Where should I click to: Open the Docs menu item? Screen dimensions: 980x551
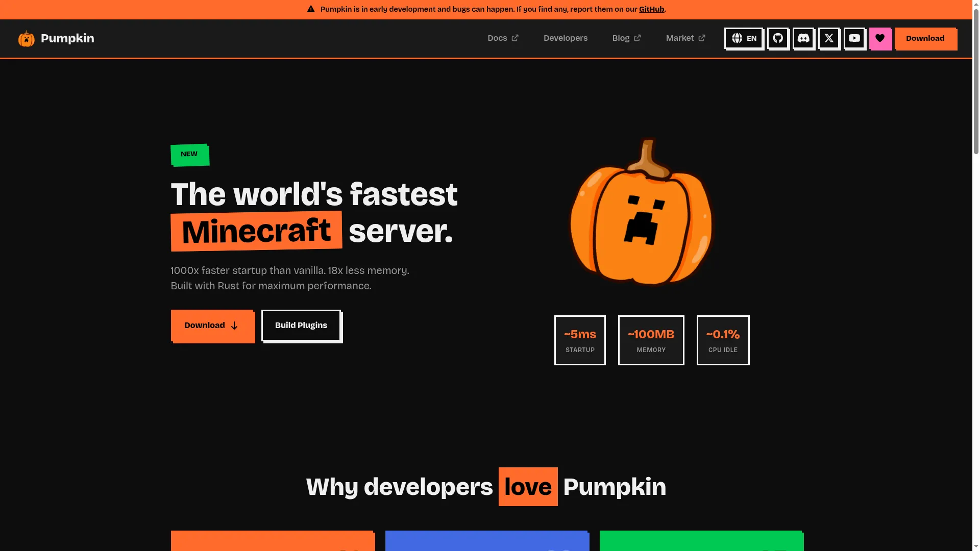(503, 38)
